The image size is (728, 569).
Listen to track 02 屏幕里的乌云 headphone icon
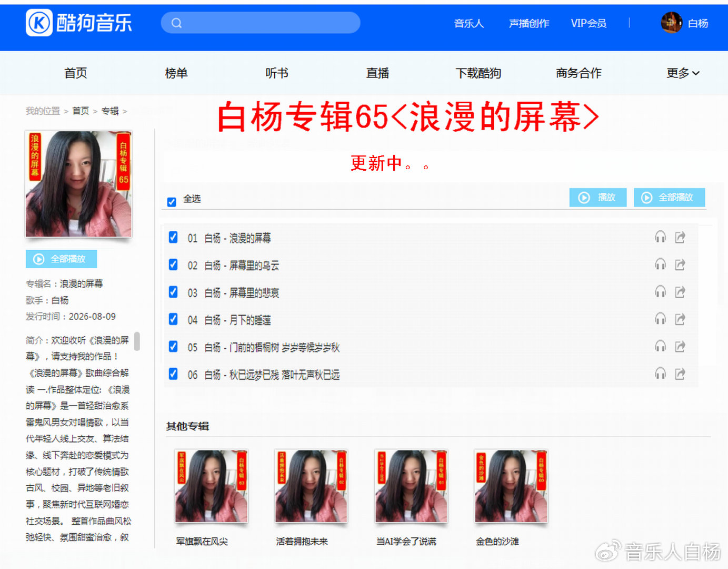tap(660, 264)
